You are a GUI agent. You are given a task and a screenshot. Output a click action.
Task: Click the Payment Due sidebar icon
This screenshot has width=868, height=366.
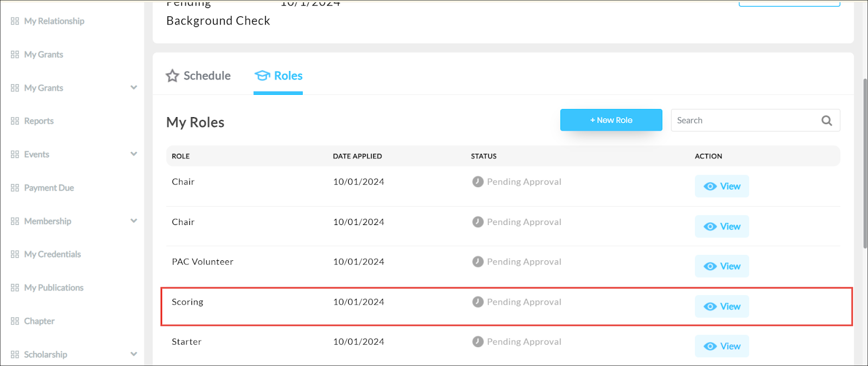15,188
